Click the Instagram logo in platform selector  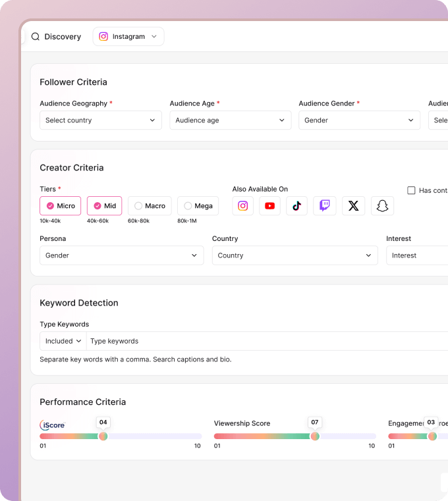point(103,36)
